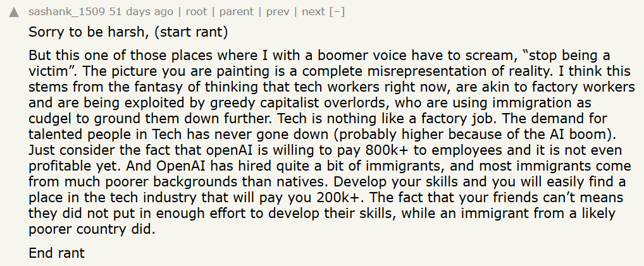Go to the root comment
The image size is (644, 266).
click(196, 12)
